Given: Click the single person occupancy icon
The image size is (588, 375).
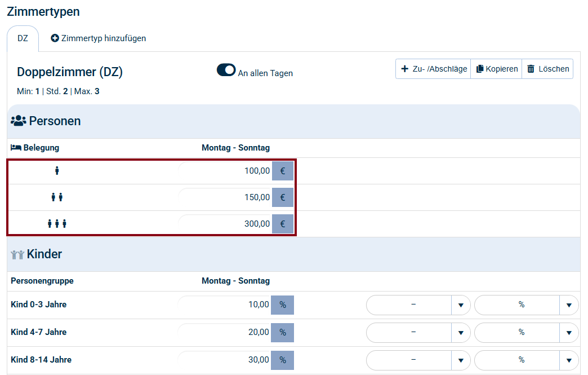Looking at the screenshot, I should tap(57, 171).
